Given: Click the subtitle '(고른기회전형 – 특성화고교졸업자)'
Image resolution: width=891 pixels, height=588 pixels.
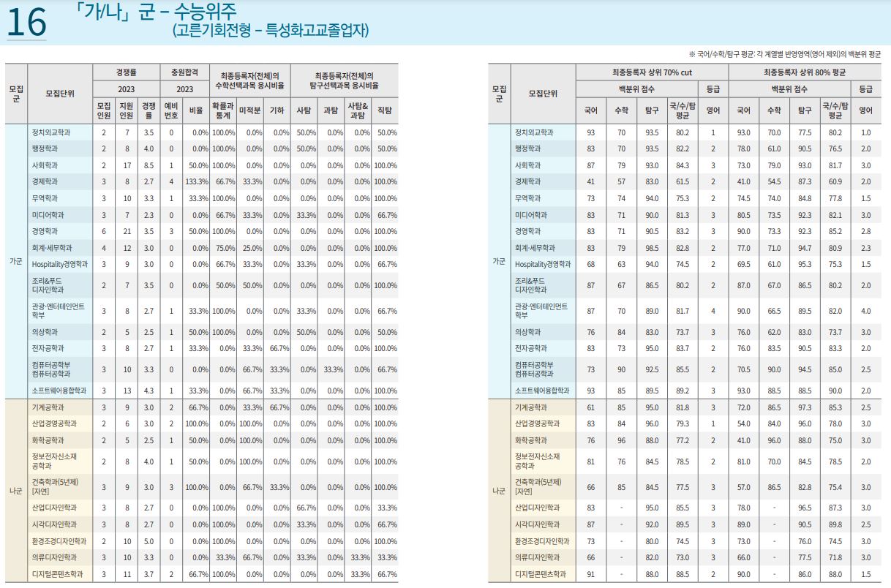Looking at the screenshot, I should click(271, 31).
